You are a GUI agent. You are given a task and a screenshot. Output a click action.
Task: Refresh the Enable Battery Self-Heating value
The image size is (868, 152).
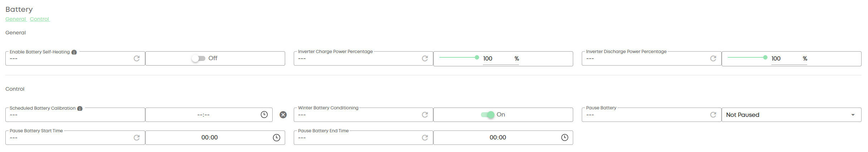137,58
